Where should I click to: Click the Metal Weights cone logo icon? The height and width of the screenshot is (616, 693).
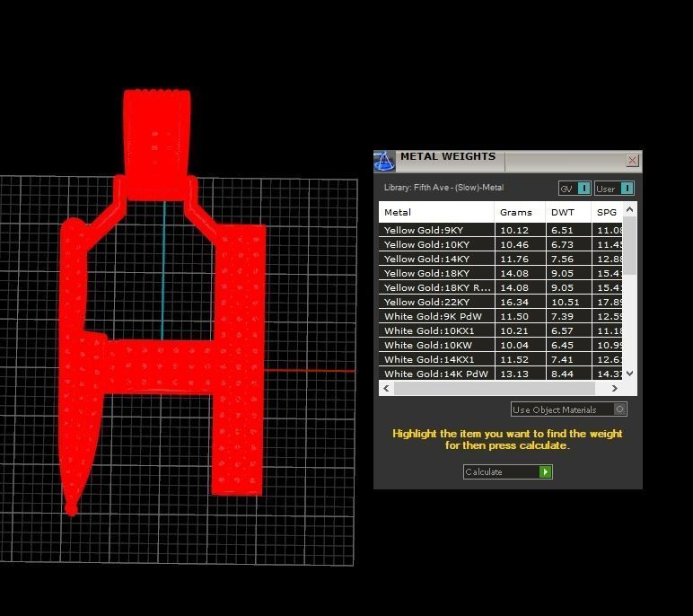[384, 161]
